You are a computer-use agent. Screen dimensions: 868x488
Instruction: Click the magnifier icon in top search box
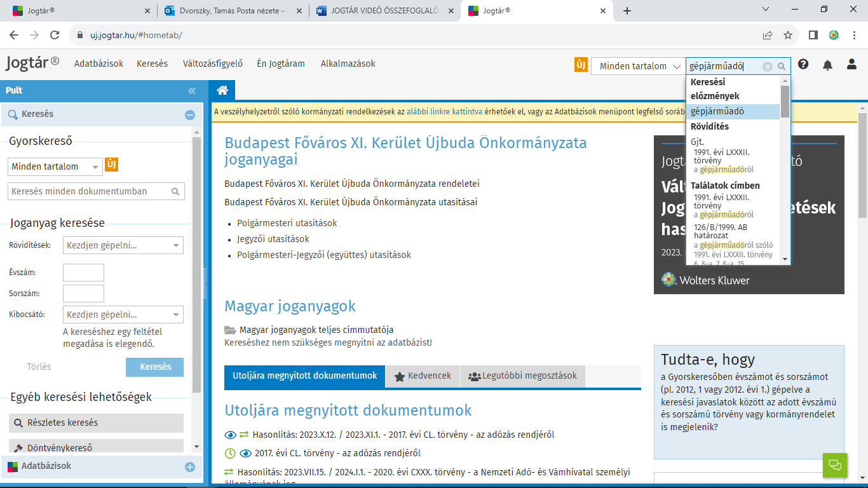coord(782,67)
